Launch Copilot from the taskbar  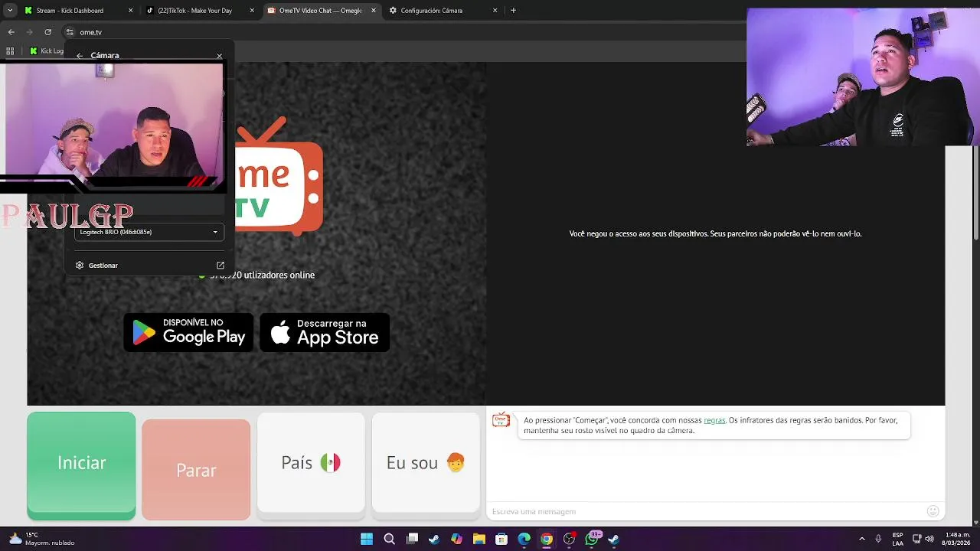tap(456, 539)
